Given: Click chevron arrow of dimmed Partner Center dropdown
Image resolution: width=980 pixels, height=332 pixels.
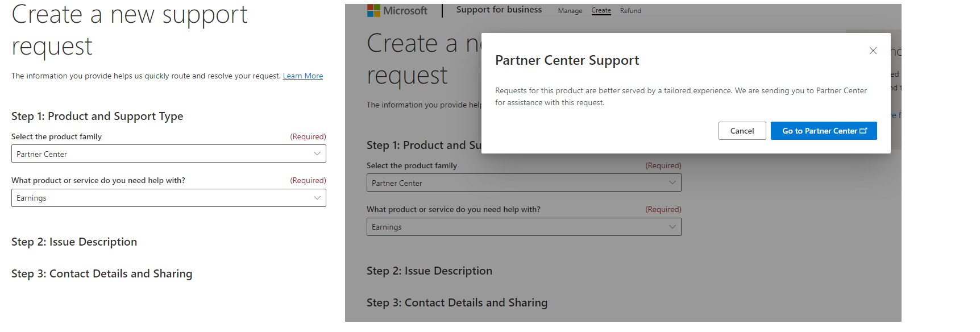Looking at the screenshot, I should (x=672, y=182).
